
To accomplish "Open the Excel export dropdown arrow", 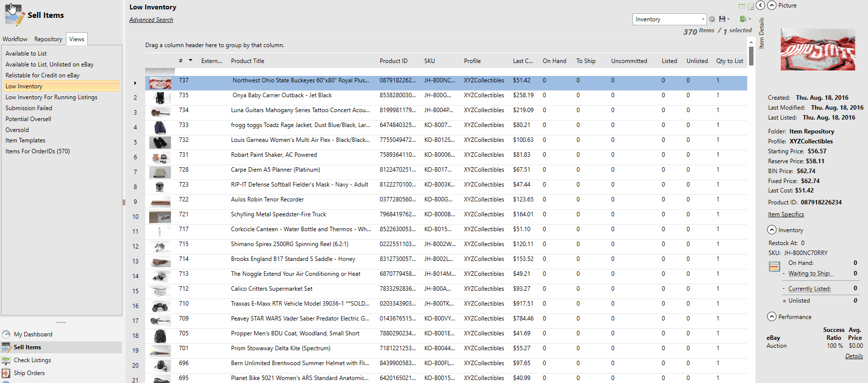I will click(750, 19).
